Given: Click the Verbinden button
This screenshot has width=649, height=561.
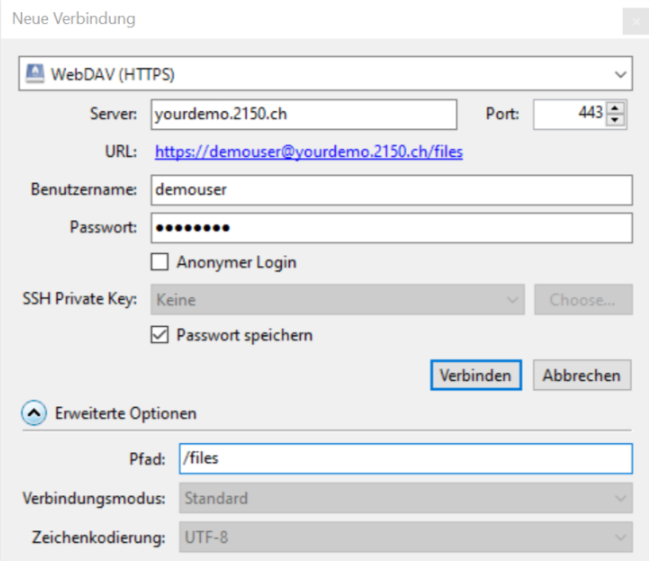Looking at the screenshot, I should pos(476,375).
